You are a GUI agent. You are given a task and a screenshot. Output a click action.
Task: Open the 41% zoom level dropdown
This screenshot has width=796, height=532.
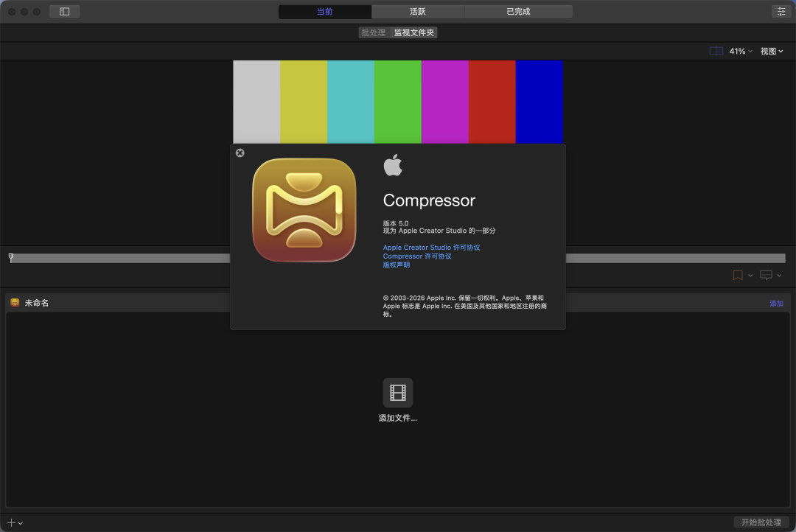(x=741, y=51)
